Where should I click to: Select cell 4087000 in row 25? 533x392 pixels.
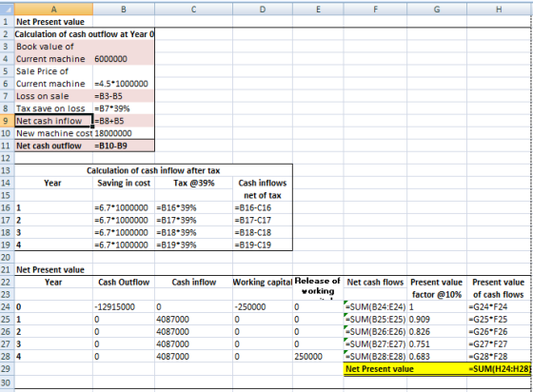click(x=194, y=320)
